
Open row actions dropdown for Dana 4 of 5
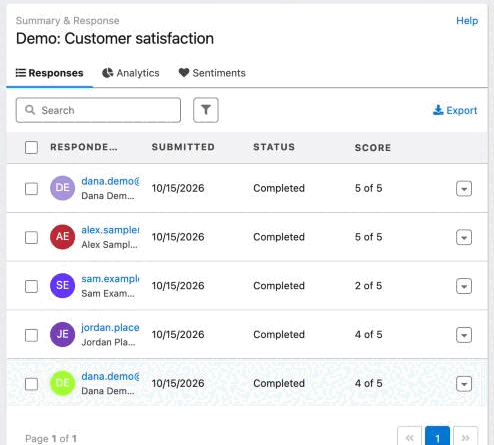point(464,384)
